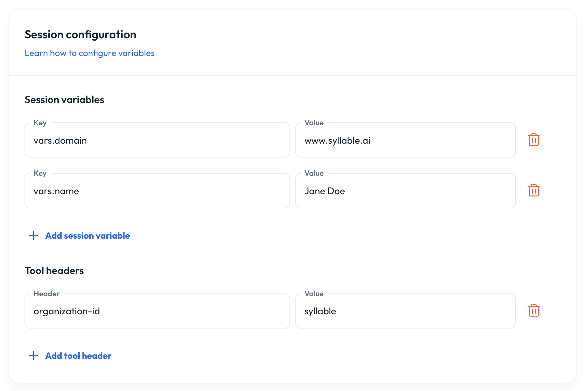Click plus icon beside Add tool header
The height and width of the screenshot is (391, 588).
34,356
